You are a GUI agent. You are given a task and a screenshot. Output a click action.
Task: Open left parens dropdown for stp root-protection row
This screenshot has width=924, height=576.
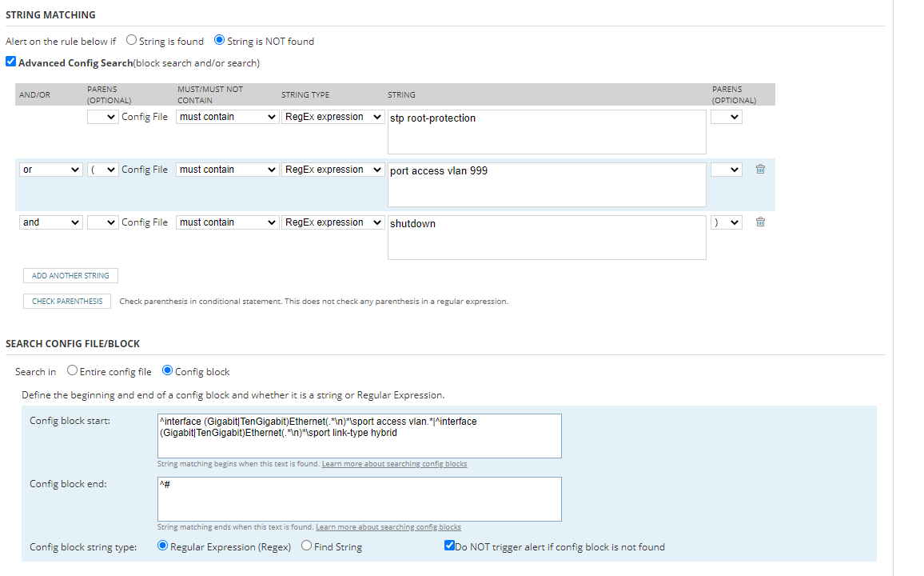(102, 117)
